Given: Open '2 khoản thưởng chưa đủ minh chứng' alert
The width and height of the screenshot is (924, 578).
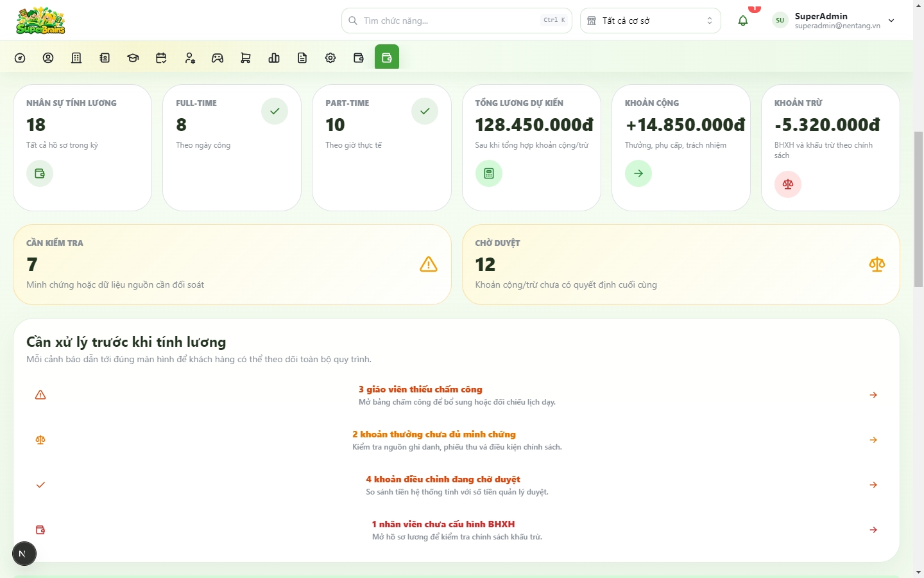Looking at the screenshot, I should pyautogui.click(x=457, y=440).
